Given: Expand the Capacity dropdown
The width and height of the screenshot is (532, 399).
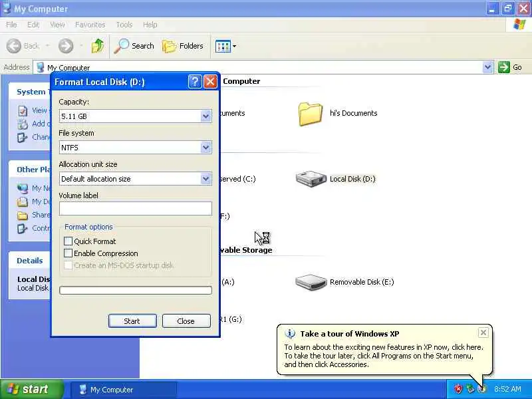Looking at the screenshot, I should tap(205, 116).
